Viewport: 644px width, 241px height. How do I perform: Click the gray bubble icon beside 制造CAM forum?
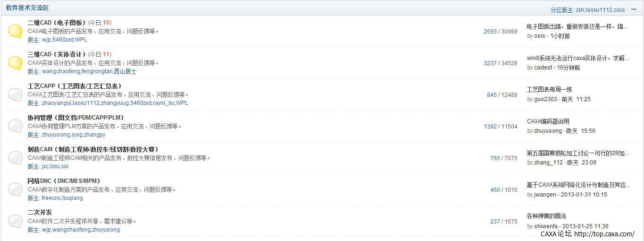click(15, 158)
